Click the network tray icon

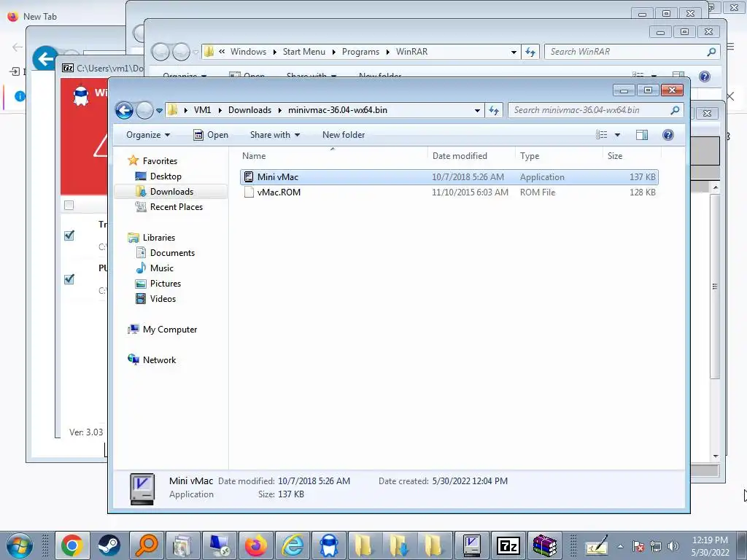pyautogui.click(x=656, y=546)
